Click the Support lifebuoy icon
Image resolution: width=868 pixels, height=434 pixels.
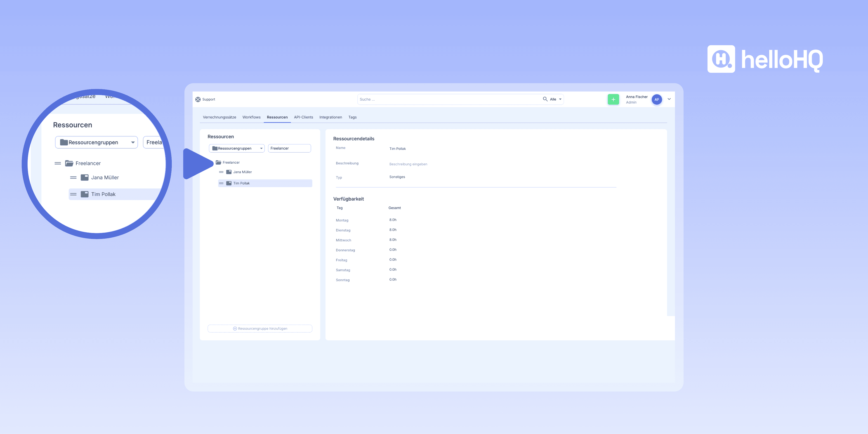pos(198,99)
